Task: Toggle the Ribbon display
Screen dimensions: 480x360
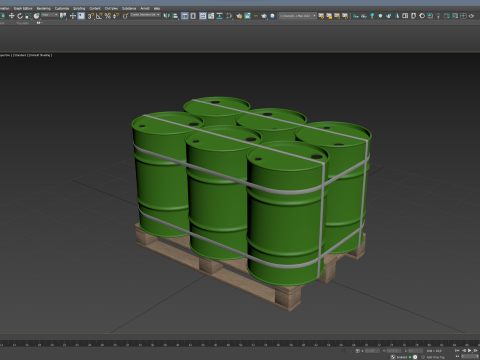Action: [x=203, y=16]
